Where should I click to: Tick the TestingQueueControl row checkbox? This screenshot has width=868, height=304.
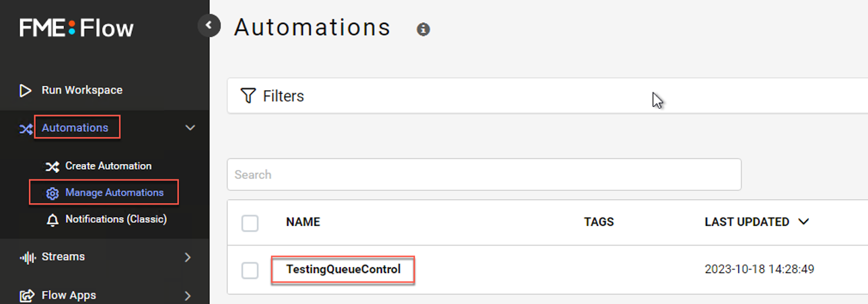click(x=250, y=270)
